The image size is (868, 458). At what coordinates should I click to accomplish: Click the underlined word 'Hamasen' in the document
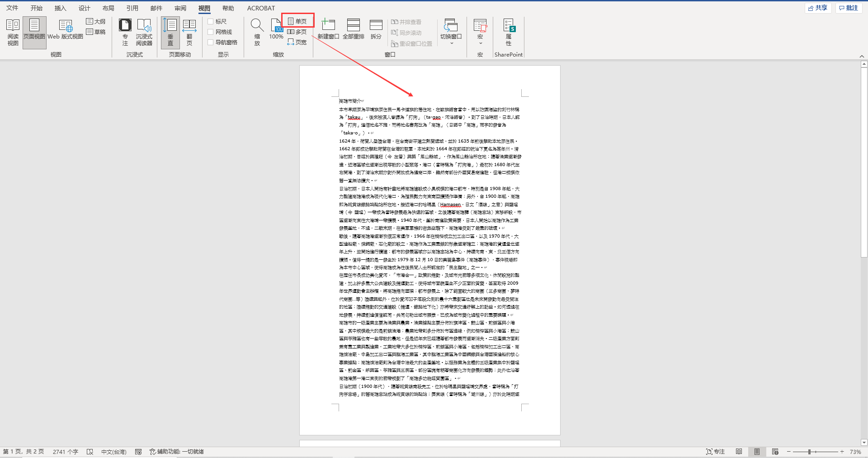click(450, 205)
